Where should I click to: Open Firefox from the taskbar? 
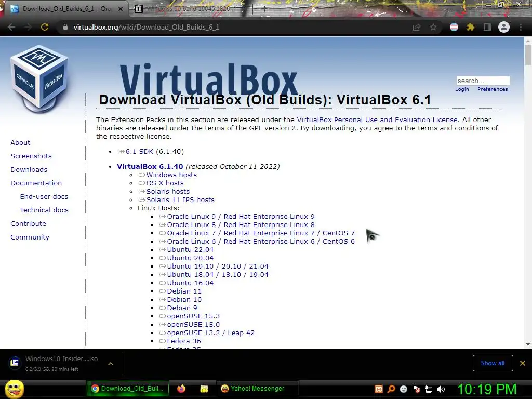181,389
